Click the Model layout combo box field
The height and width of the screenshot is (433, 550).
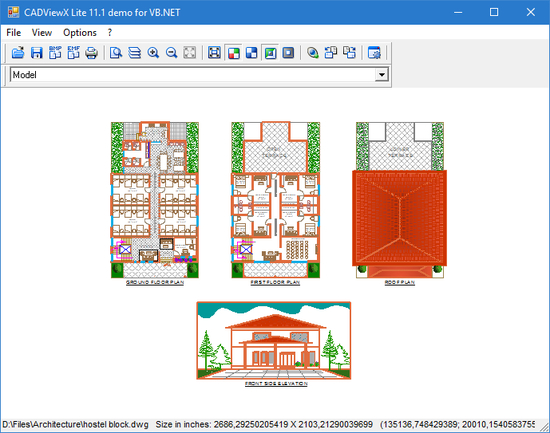coord(199,74)
